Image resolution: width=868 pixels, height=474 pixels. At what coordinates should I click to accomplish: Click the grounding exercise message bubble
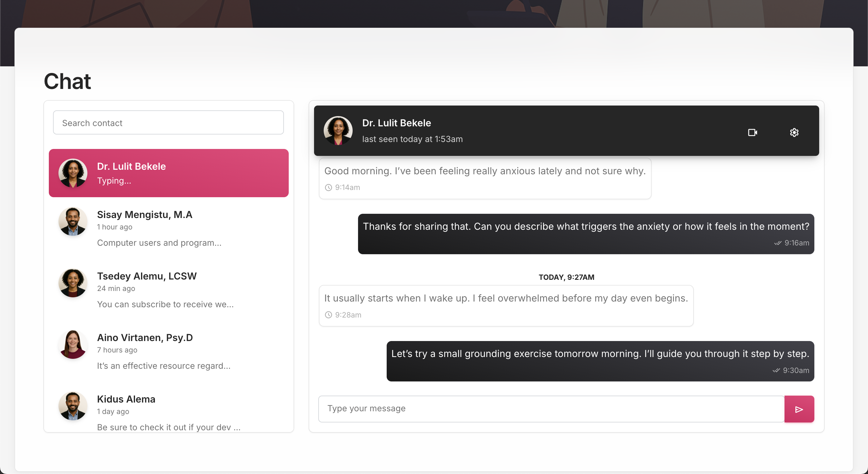pyautogui.click(x=600, y=361)
